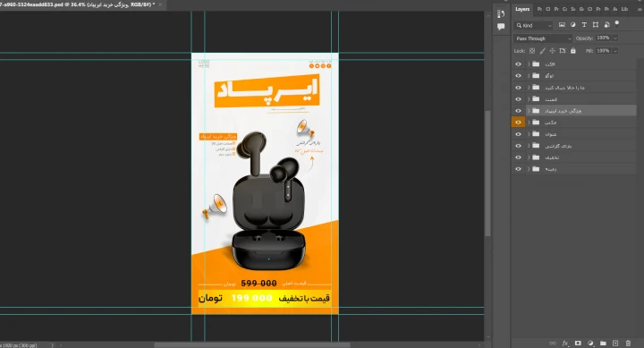Expand the المنت group chevron
The image size is (644, 348).
pos(529,99)
